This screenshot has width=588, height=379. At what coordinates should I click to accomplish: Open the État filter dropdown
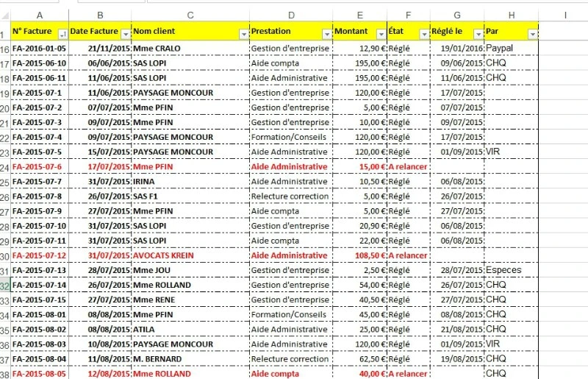[424, 35]
